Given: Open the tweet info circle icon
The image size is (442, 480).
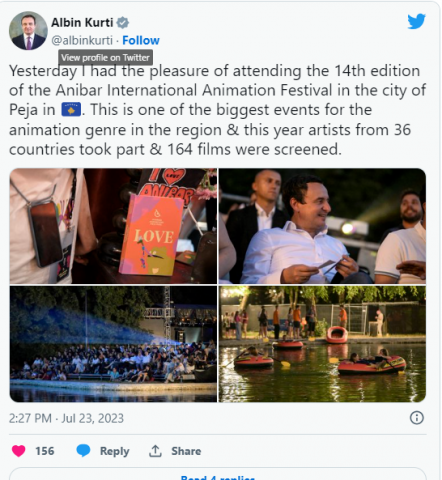Looking at the screenshot, I should pyautogui.click(x=417, y=418).
